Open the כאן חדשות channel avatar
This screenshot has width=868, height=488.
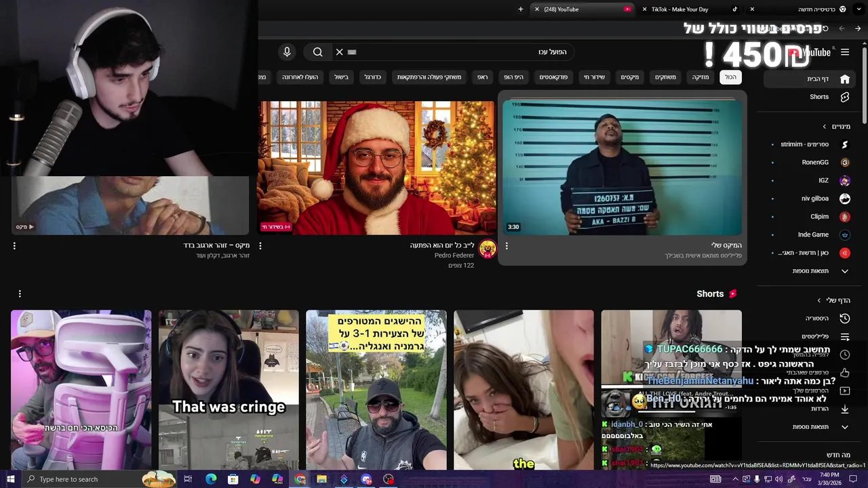845,253
